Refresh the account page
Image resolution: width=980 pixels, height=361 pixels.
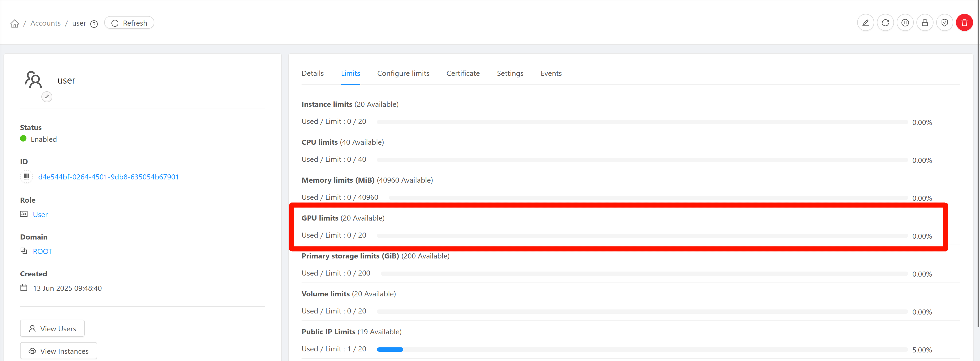click(x=129, y=23)
